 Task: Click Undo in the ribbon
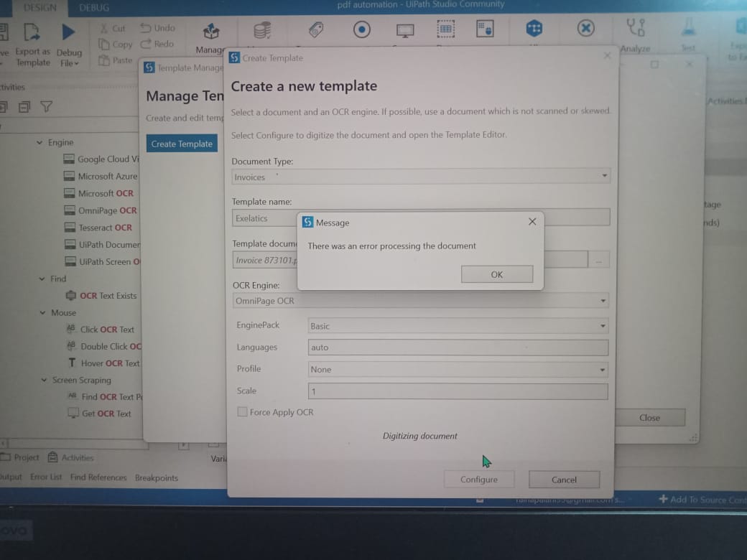(158, 28)
